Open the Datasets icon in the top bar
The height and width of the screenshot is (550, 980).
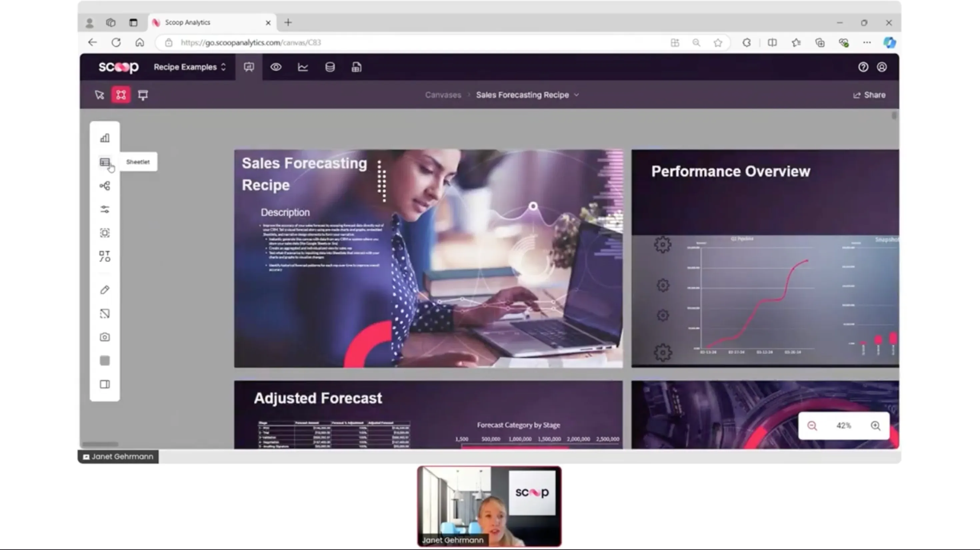pyautogui.click(x=329, y=67)
